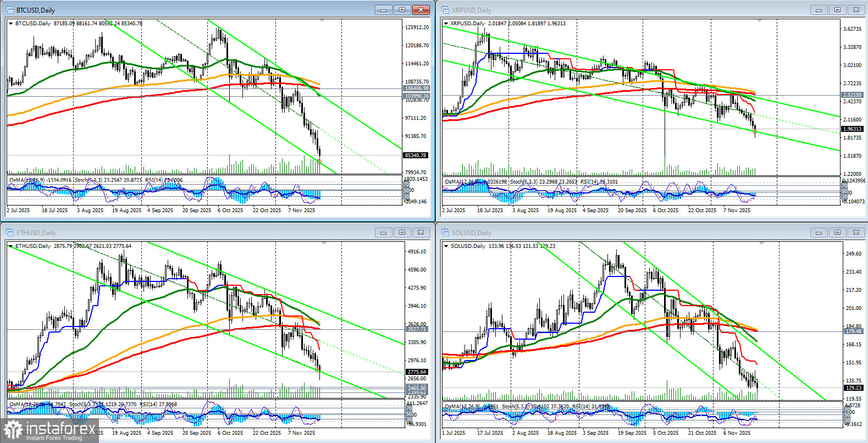The image size is (868, 443).
Task: Click the 3 Aug 2025 date on XRPUSD chart
Action: tap(525, 211)
